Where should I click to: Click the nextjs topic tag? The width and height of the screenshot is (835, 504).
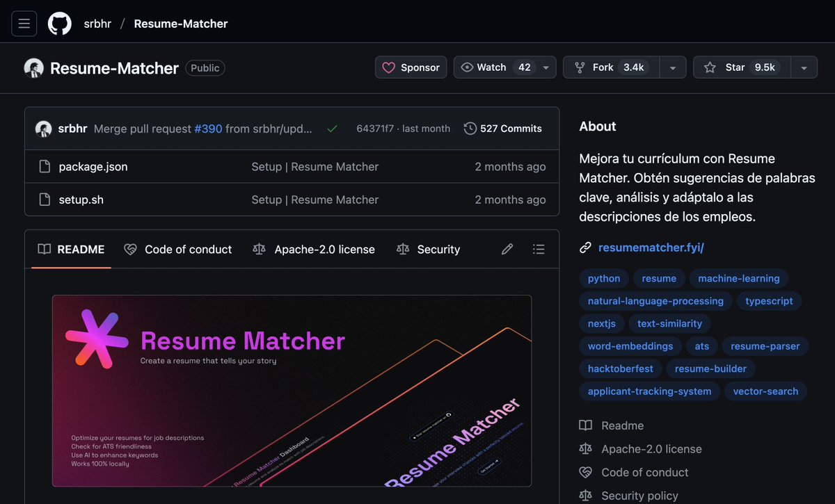point(602,323)
